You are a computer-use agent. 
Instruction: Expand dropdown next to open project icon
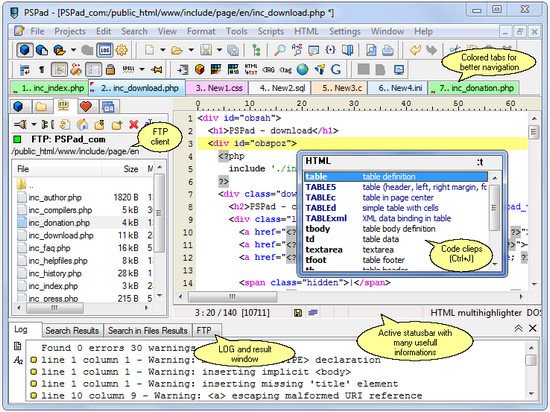[x=73, y=50]
